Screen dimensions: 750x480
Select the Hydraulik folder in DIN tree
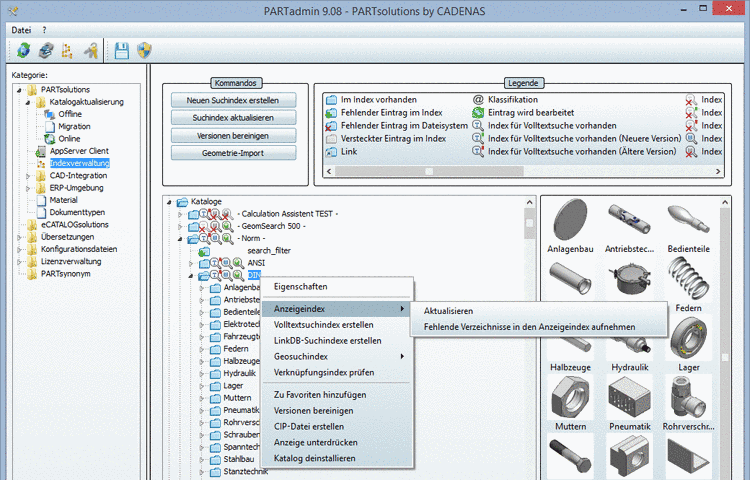pos(240,373)
